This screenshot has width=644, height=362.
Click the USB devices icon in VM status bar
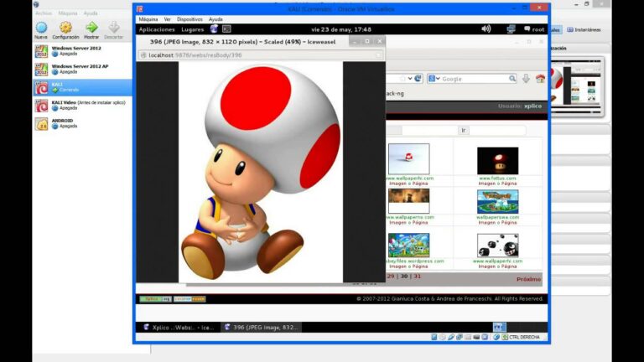pos(451,337)
